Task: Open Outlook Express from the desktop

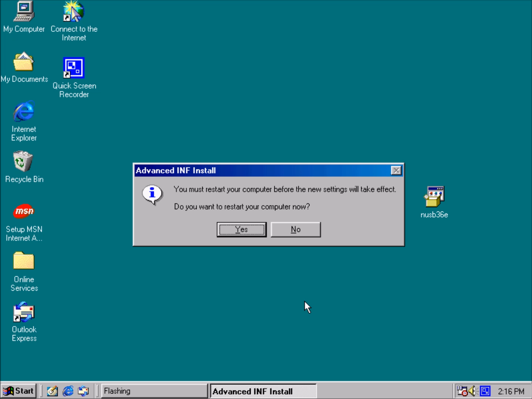Action: click(24, 312)
